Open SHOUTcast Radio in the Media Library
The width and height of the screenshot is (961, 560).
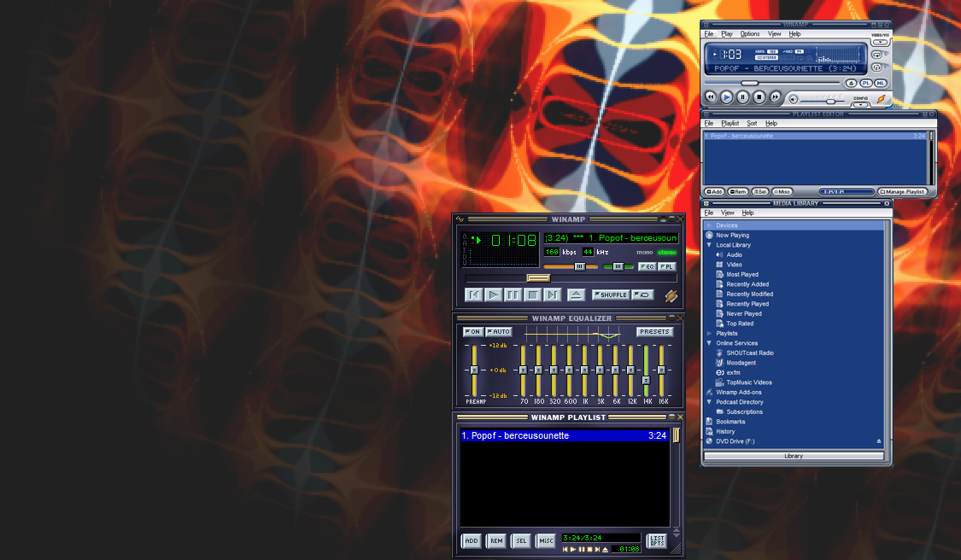pos(748,353)
